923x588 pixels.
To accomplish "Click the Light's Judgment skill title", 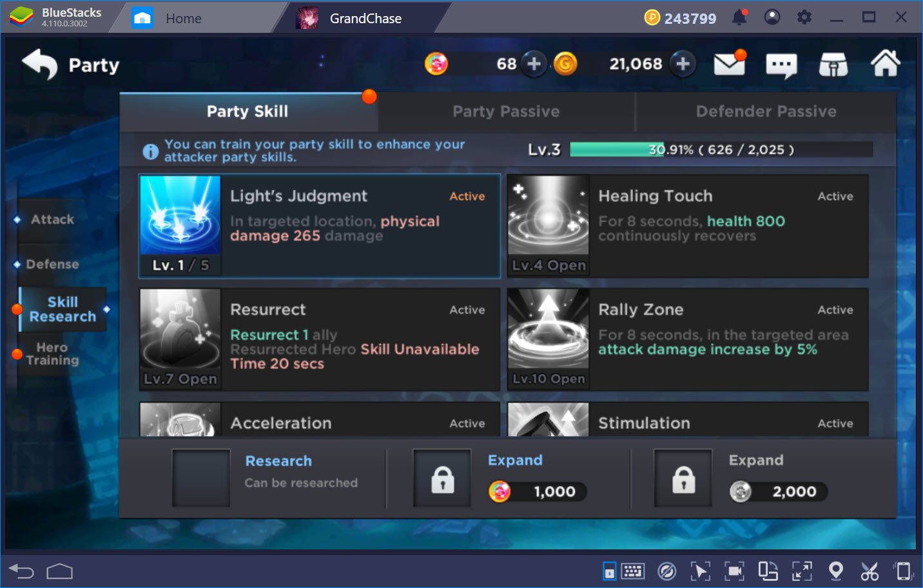I will (x=298, y=196).
